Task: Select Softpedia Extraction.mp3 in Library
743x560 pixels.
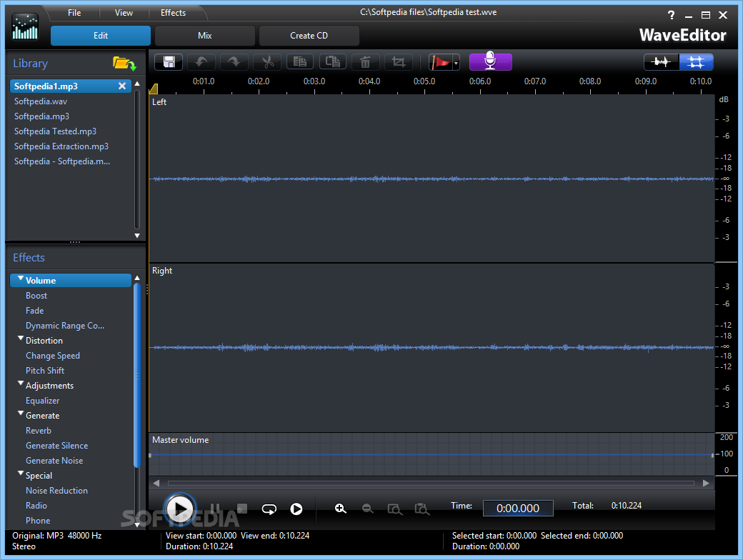Action: (61, 146)
